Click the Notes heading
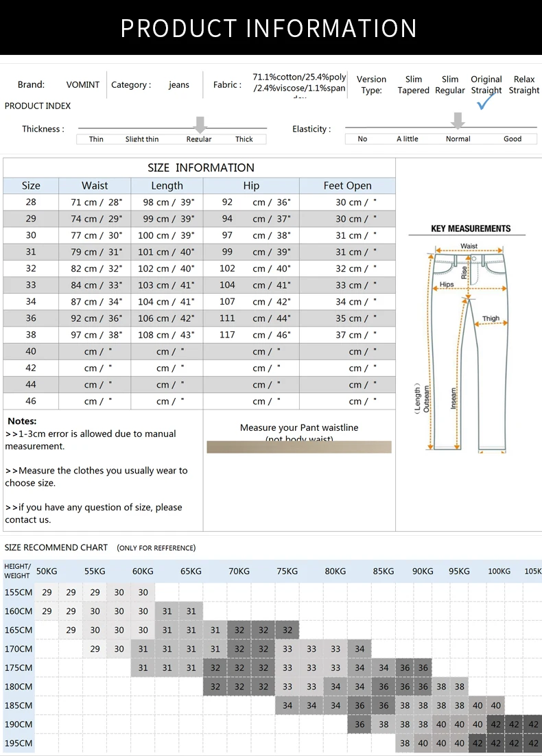Viewport: 542px width, 756px height. [x=22, y=421]
